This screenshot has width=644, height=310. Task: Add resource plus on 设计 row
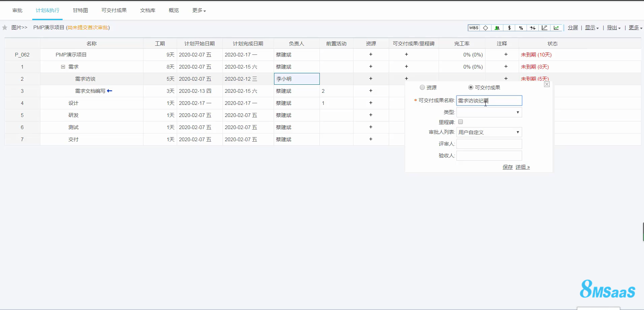371,103
